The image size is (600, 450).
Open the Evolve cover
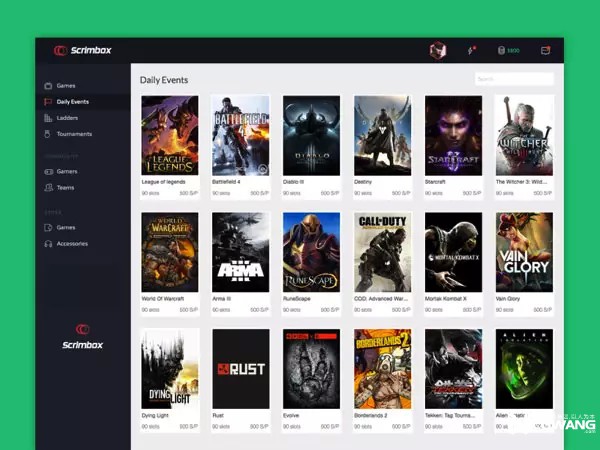click(311, 369)
